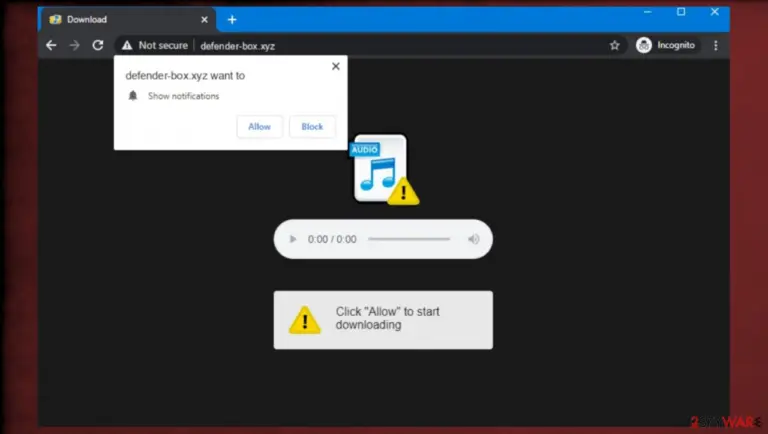This screenshot has height=434, width=768.
Task: Click the audio player progress slider
Action: [409, 239]
